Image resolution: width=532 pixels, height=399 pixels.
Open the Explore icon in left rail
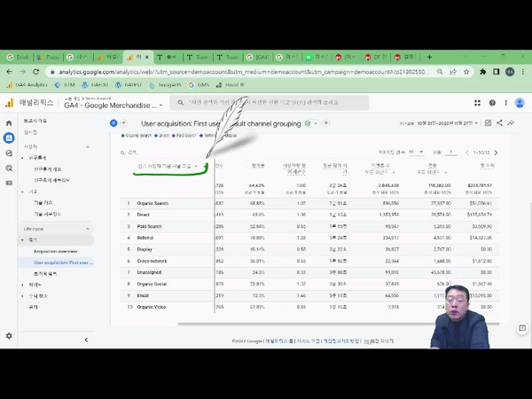[9, 153]
